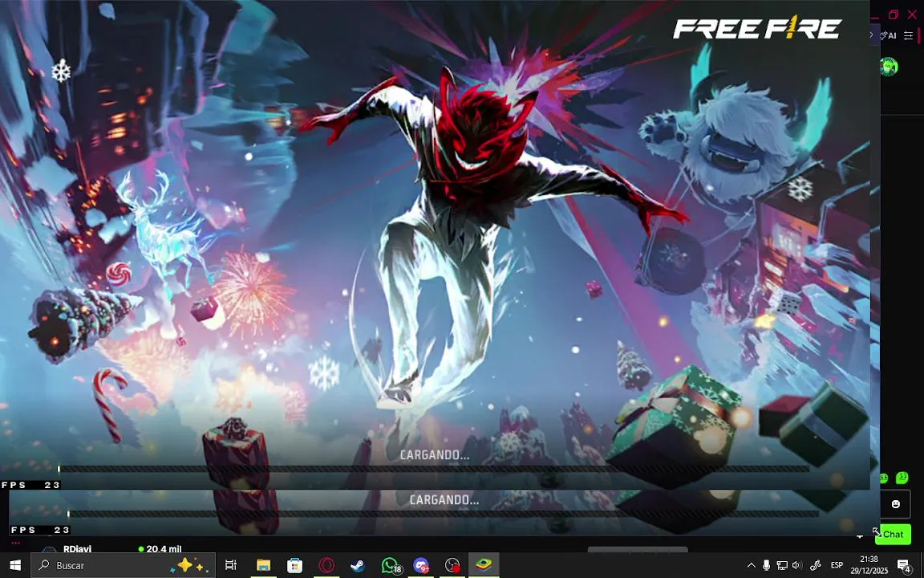Switch to BlueStacks in the taskbar
This screenshot has height=578, width=924.
(x=484, y=566)
